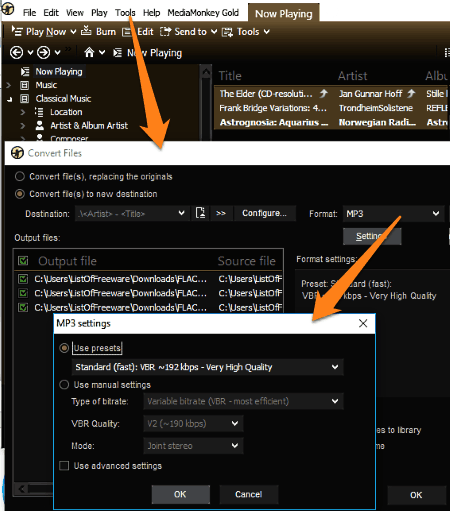This screenshot has height=511, width=450.
Task: Click the Title column header
Action: click(x=230, y=76)
